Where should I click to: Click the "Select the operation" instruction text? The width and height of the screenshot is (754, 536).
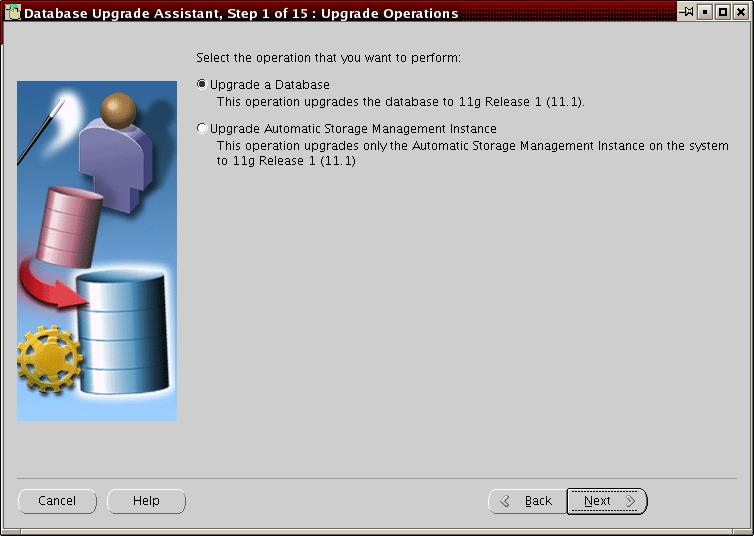click(328, 58)
